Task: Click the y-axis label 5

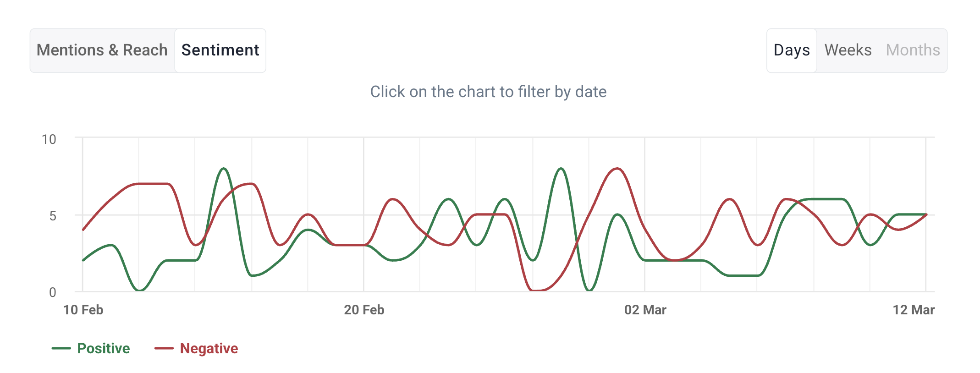Action: click(x=53, y=216)
